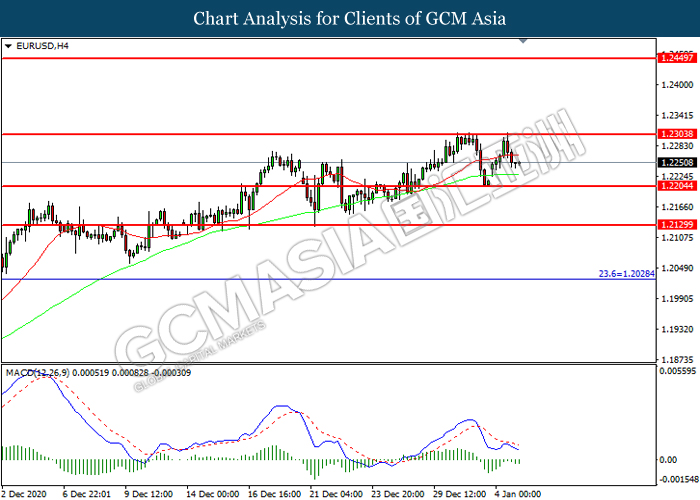The height and width of the screenshot is (500, 700).
Task: Click the 1.21299 red price tag
Action: tap(677, 225)
